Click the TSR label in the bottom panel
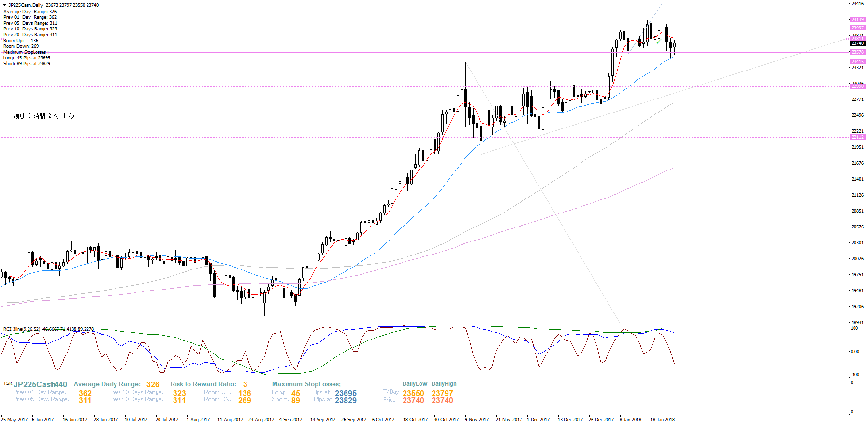This screenshot has width=868, height=425. (8, 383)
